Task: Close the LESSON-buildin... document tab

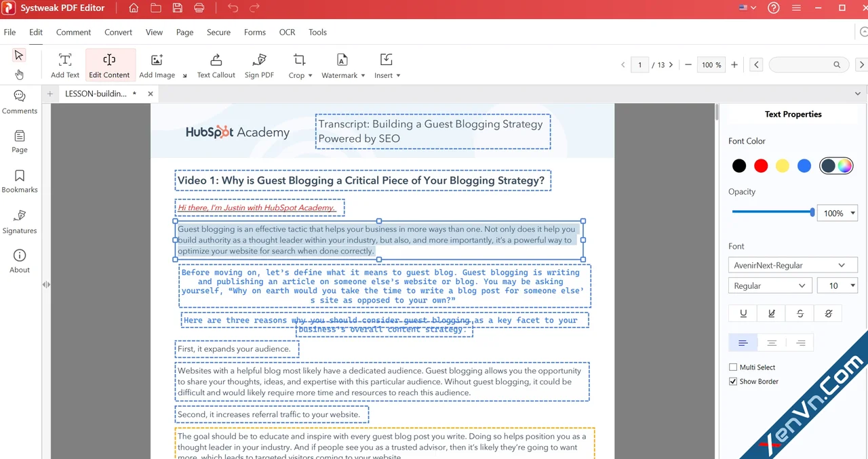Action: [x=150, y=94]
